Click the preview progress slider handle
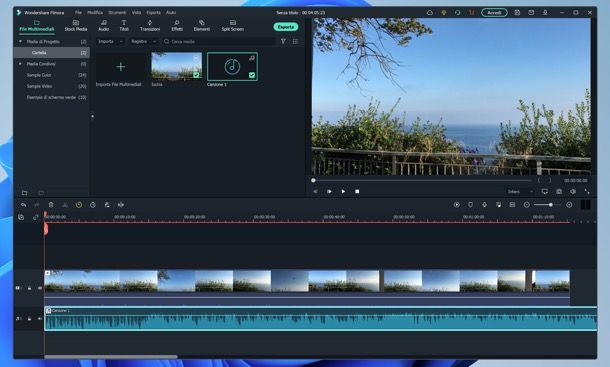 click(x=313, y=180)
